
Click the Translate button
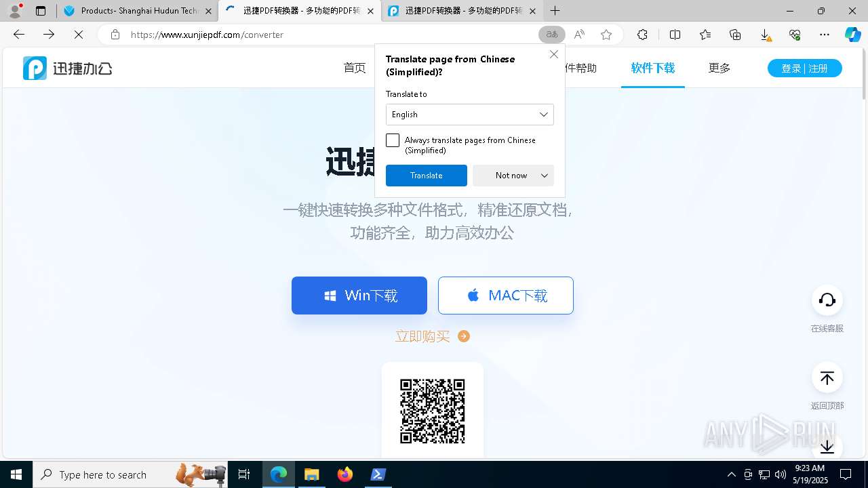pos(427,176)
